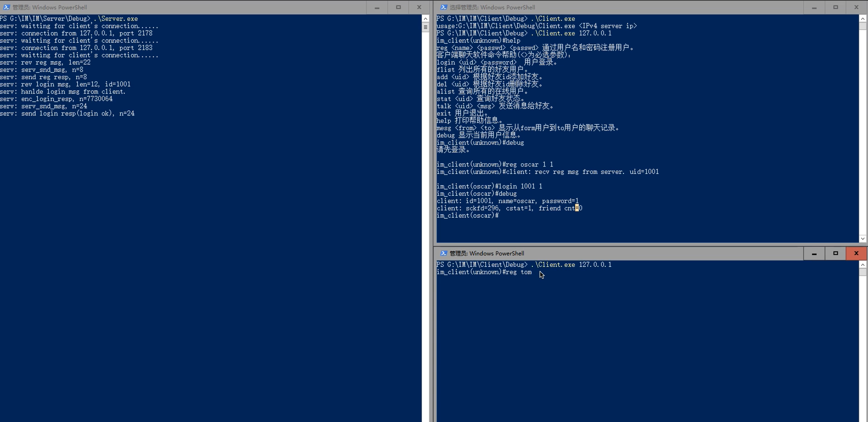Viewport: 868px width, 422px height.
Task: Click scroll-up arrow in top-right client window
Action: (863, 18)
